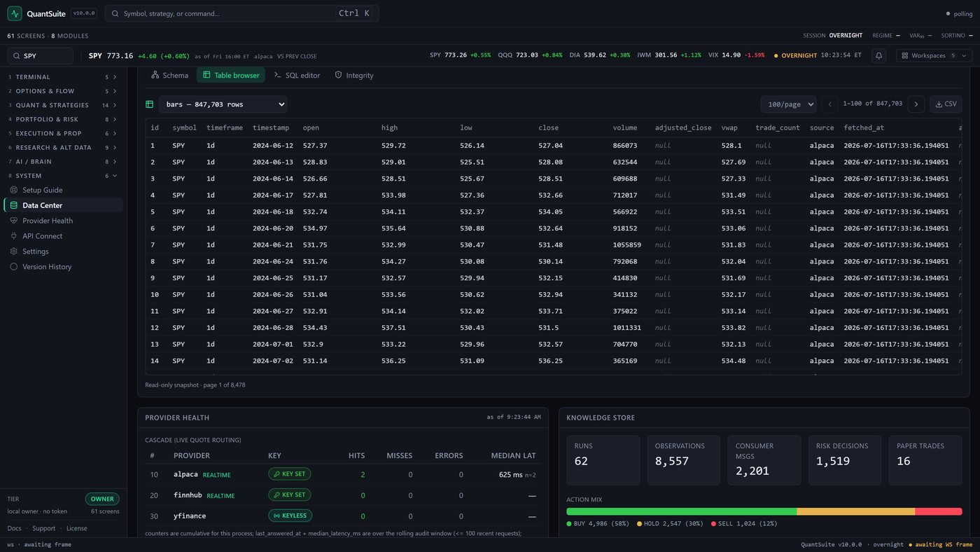Switch to the Schema tab

(169, 75)
